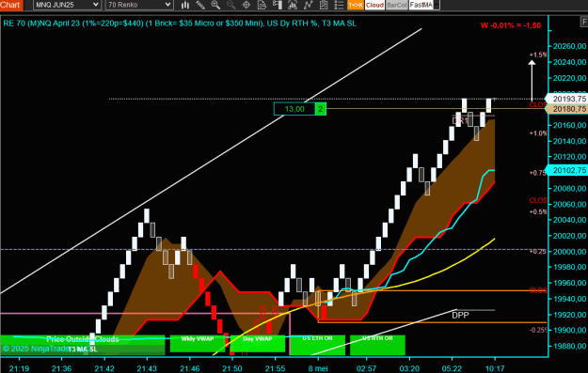Click the DPP pivot label
This screenshot has width=588, height=373.
tap(460, 316)
